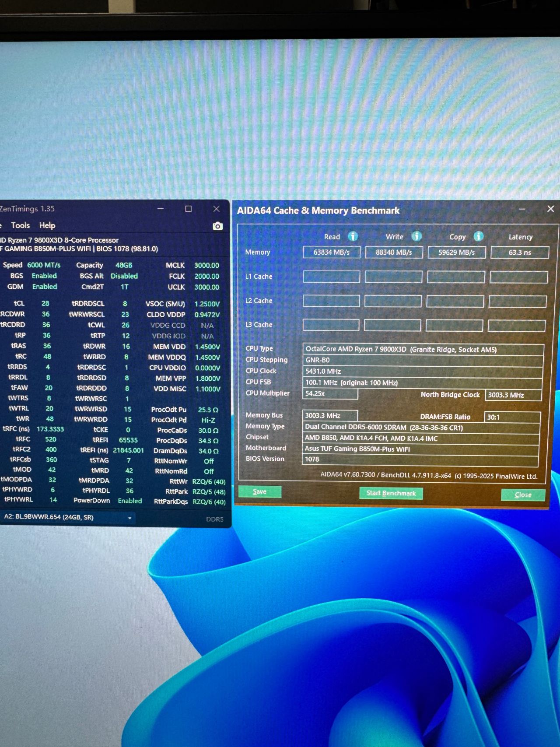Open the Help menu in ZenTimings
Image resolution: width=560 pixels, height=747 pixels.
click(x=47, y=225)
